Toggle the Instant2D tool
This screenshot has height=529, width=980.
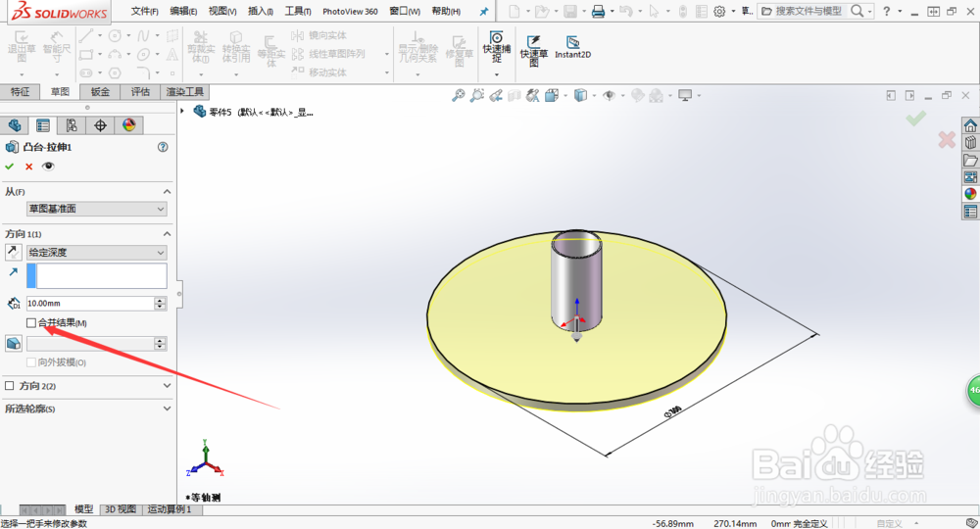572,47
